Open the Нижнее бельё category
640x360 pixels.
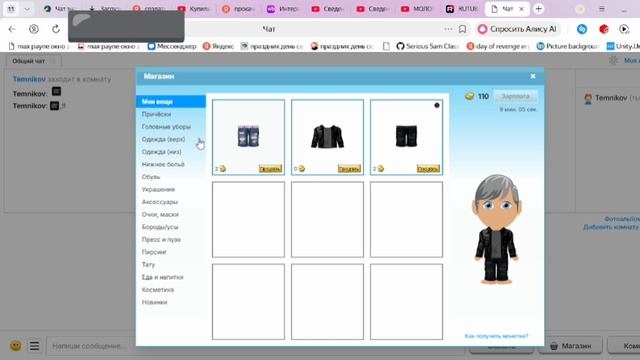(x=163, y=164)
